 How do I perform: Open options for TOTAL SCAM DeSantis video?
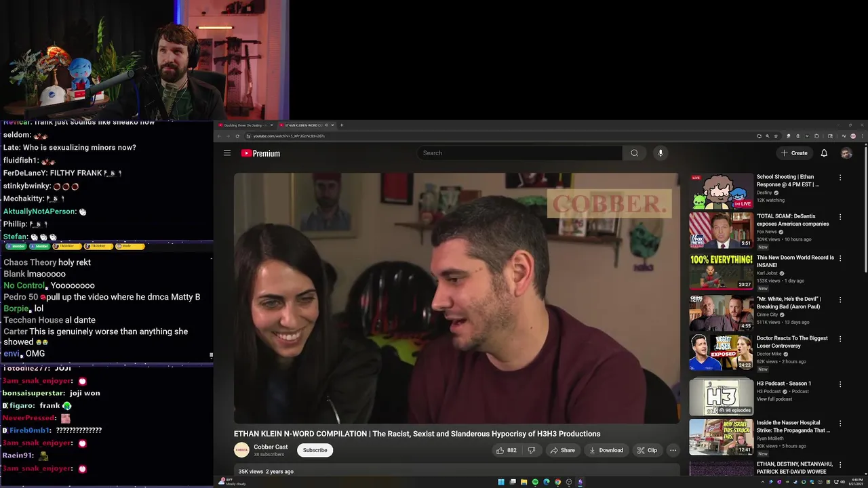coord(840,217)
